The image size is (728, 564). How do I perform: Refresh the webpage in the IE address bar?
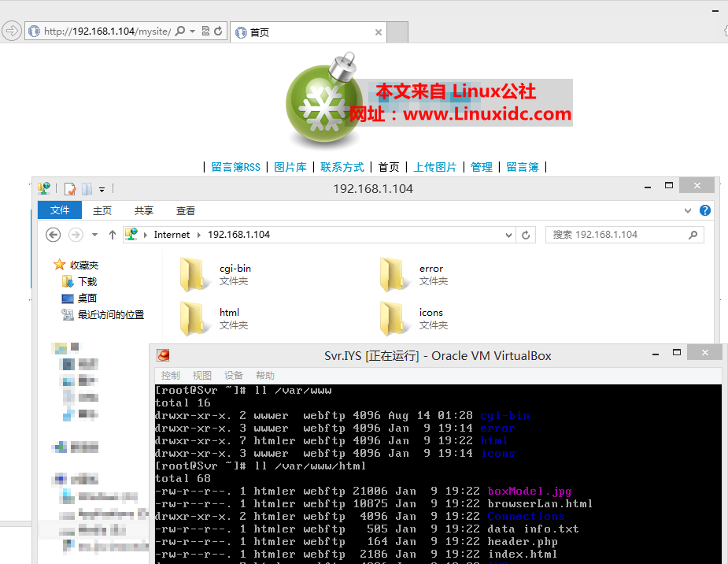pos(218,31)
